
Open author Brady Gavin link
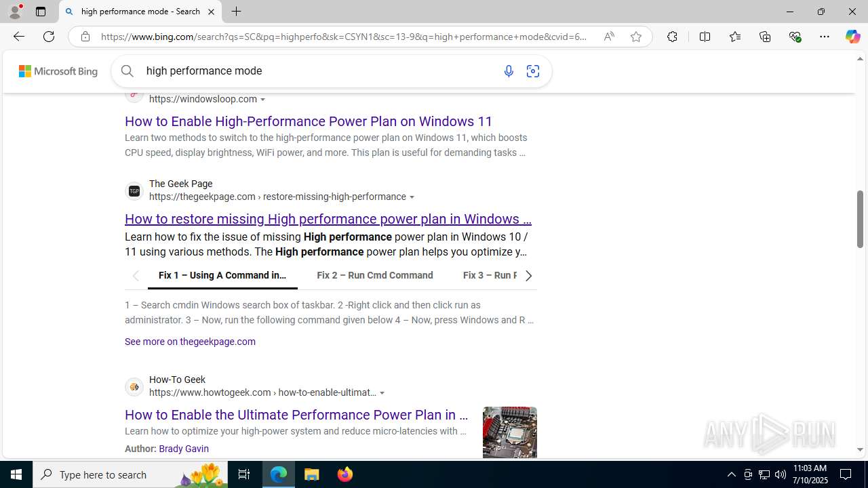click(x=184, y=449)
